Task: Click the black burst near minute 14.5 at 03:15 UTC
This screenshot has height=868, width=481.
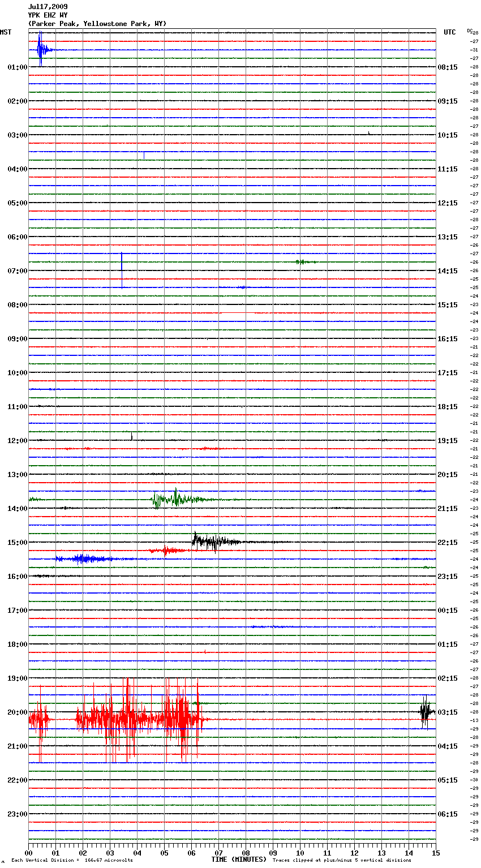Action: point(427,712)
